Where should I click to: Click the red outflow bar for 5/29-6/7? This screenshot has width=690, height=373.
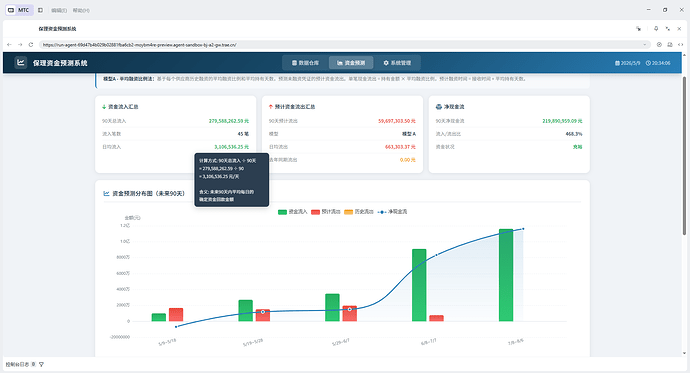tap(350, 313)
